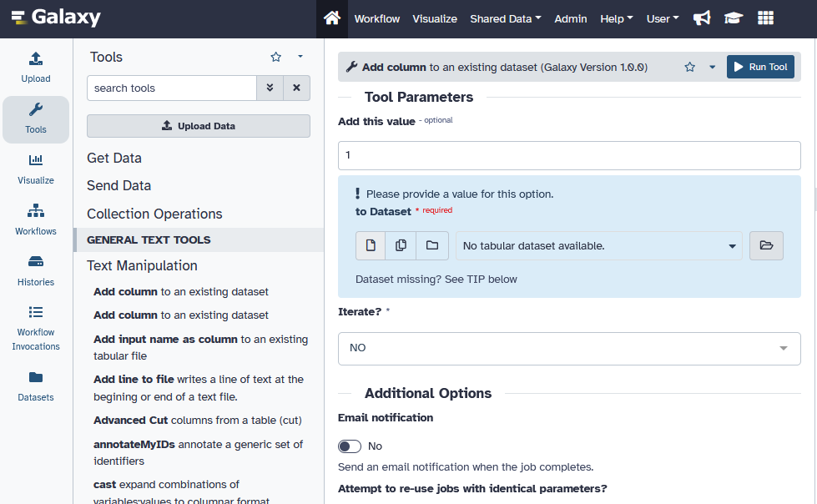The image size is (817, 504).
Task: Select the single dataset input option
Action: coord(370,245)
